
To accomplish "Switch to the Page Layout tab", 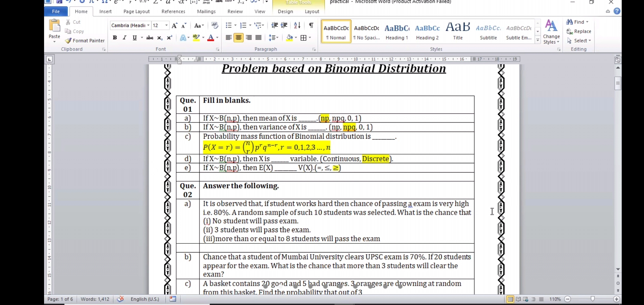I will 136,11.
